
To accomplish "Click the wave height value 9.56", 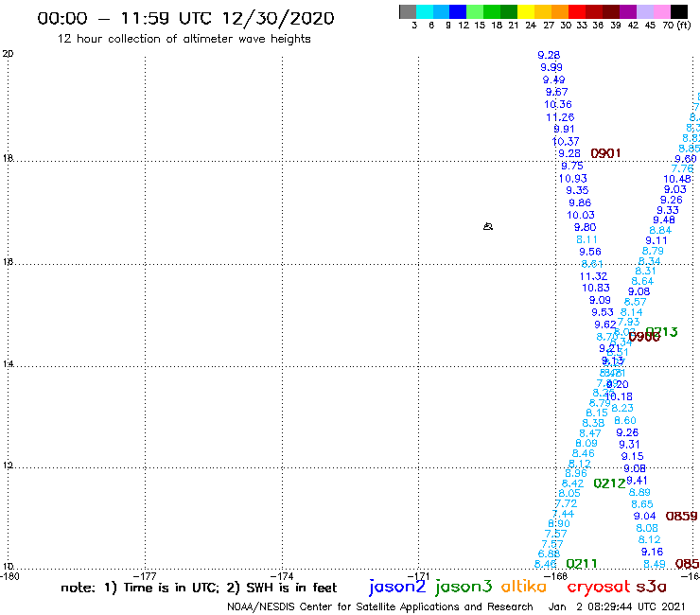I will click(590, 252).
